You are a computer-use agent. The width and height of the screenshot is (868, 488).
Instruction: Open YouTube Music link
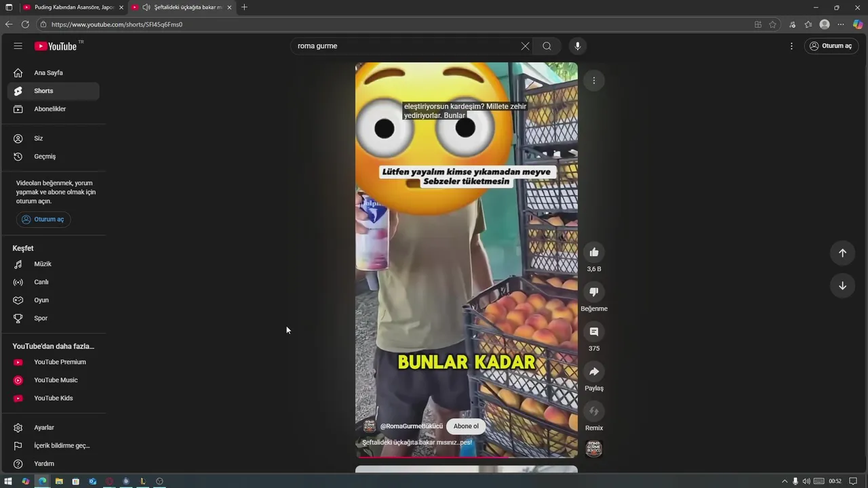[54, 380]
